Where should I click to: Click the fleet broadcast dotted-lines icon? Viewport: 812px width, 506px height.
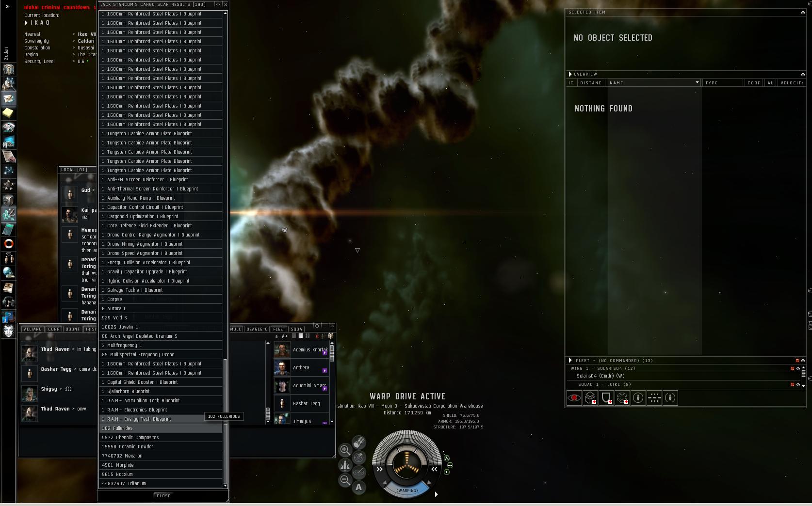[654, 398]
